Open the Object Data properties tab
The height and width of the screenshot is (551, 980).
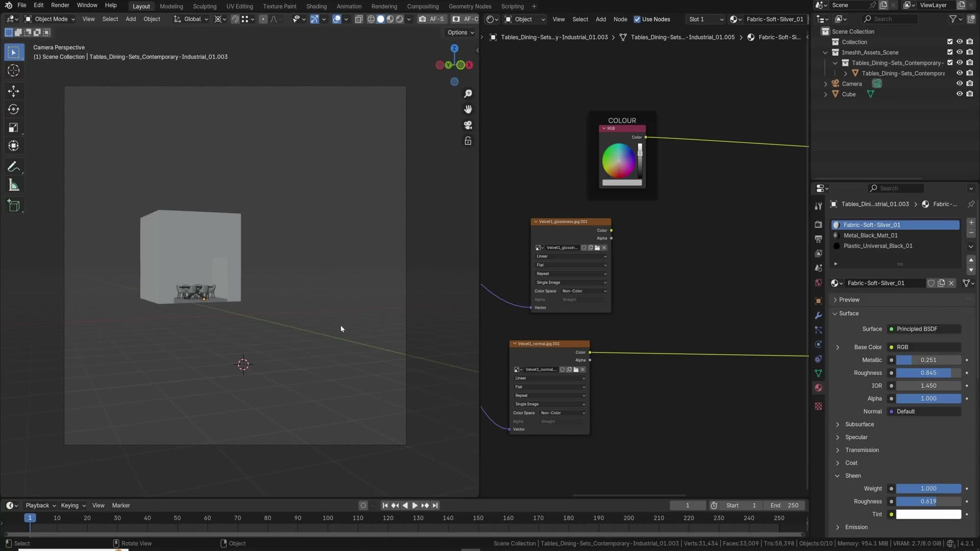pyautogui.click(x=818, y=373)
